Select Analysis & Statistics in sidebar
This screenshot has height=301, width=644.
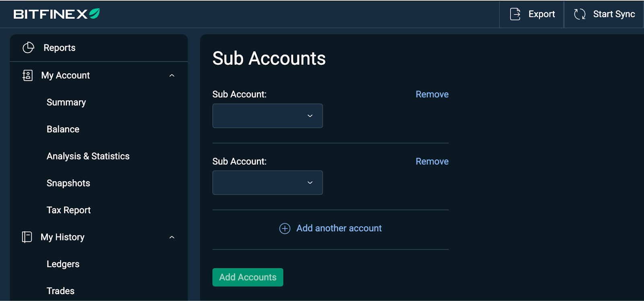pyautogui.click(x=88, y=156)
